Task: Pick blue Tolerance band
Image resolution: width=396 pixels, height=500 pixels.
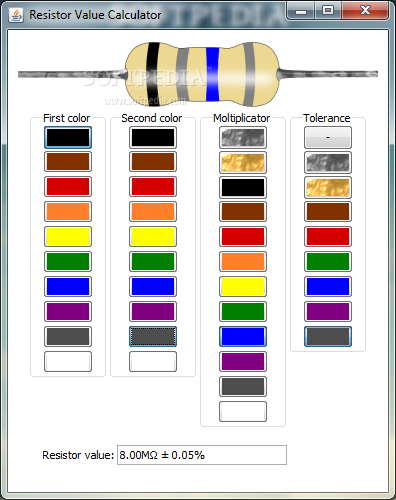Action: pyautogui.click(x=328, y=287)
